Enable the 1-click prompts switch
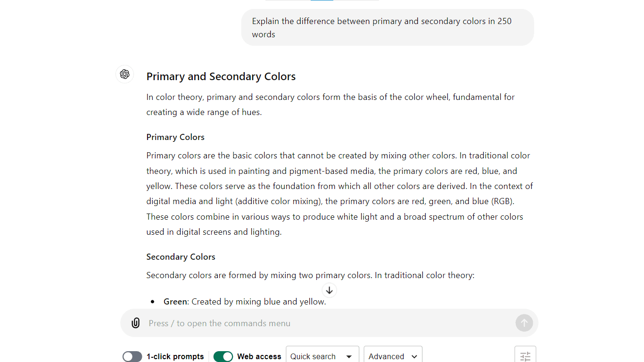644x362 pixels. pos(132,356)
